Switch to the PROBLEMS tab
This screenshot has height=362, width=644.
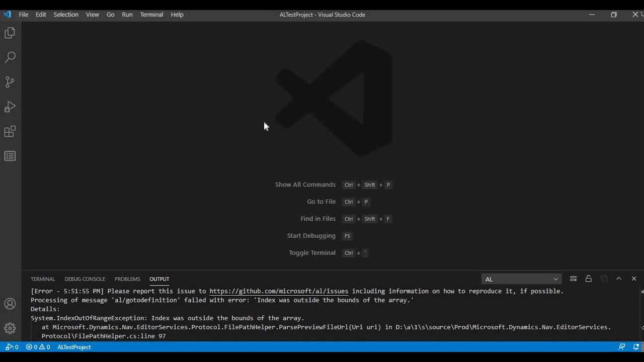click(x=127, y=279)
